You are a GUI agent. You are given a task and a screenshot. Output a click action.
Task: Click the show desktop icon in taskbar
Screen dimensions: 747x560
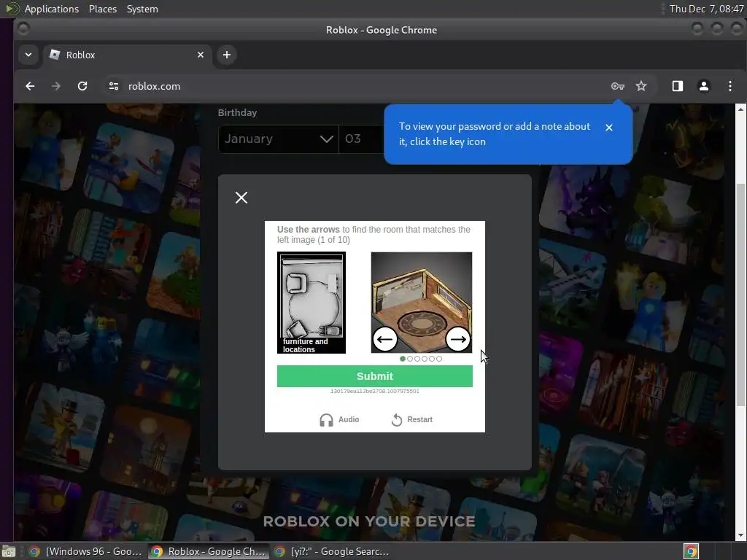click(9, 552)
